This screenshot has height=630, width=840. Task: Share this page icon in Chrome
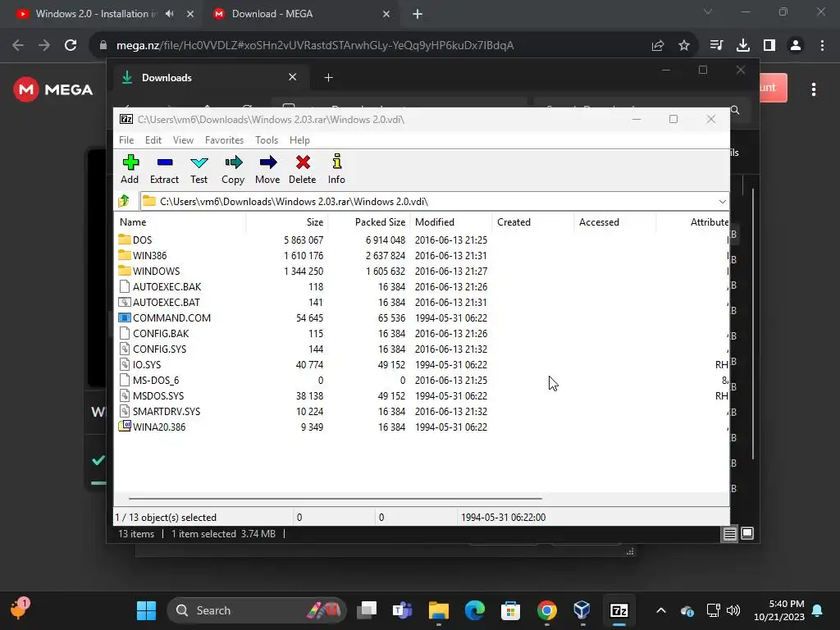658,46
